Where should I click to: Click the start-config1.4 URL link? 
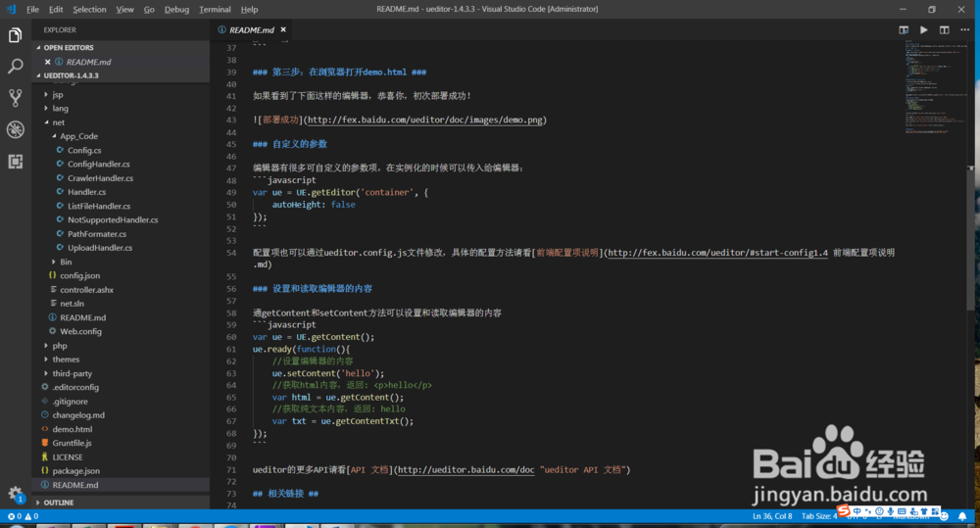coord(717,253)
